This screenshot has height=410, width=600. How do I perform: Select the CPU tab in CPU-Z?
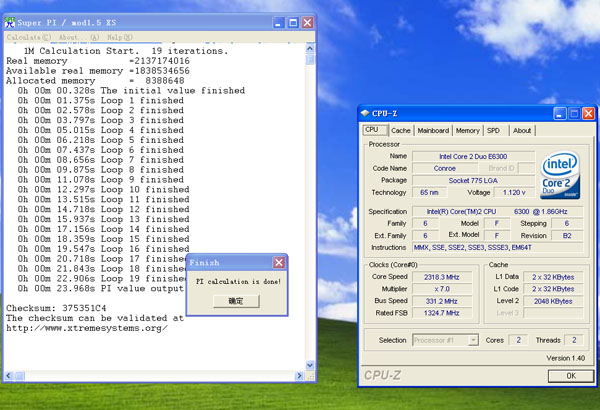point(374,130)
